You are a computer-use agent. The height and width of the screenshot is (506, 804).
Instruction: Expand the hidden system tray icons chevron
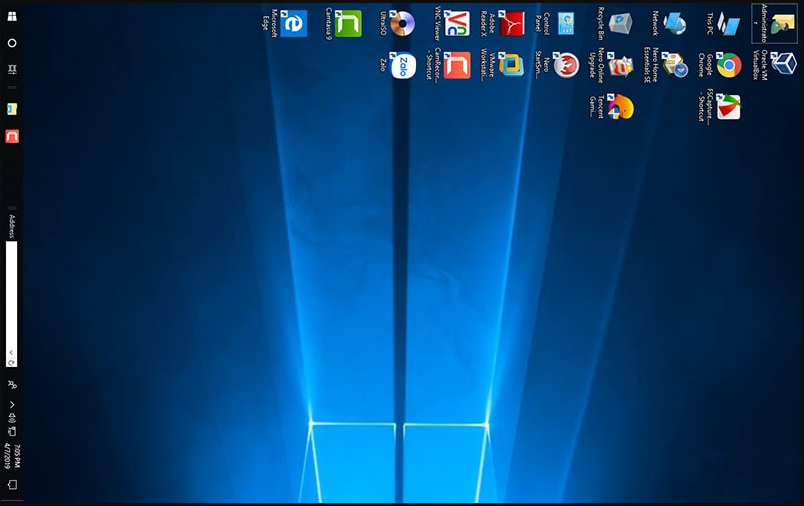pyautogui.click(x=12, y=405)
